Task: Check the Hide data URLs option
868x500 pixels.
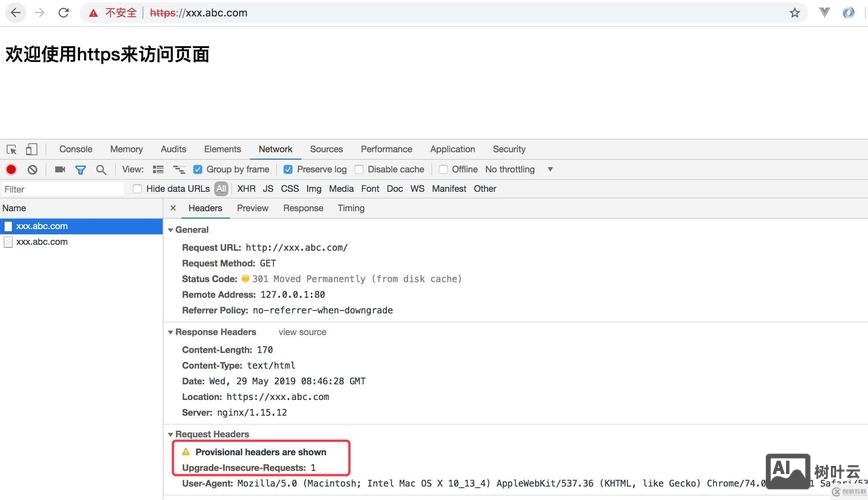Action: (138, 189)
